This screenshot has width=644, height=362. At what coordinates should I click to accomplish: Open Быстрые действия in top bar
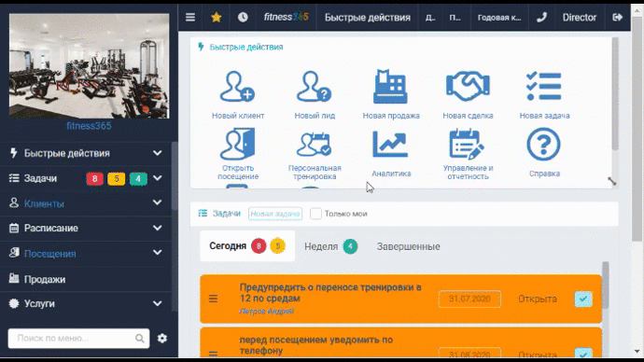click(368, 17)
